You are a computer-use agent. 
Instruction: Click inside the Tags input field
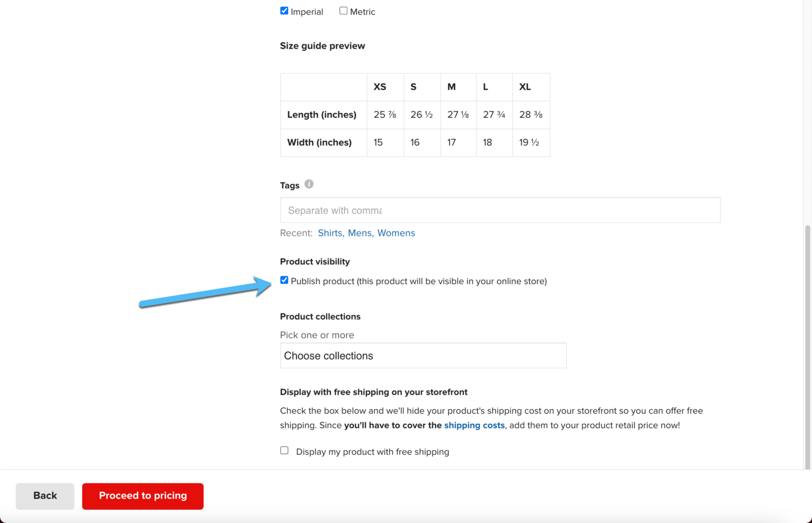tap(500, 210)
